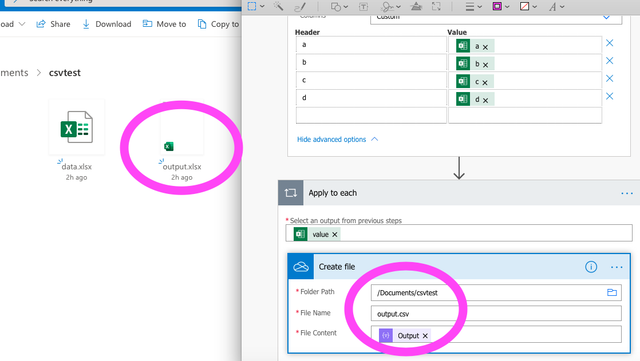The image size is (640, 361).
Task: Remove the 'c' value token
Action: click(x=485, y=82)
